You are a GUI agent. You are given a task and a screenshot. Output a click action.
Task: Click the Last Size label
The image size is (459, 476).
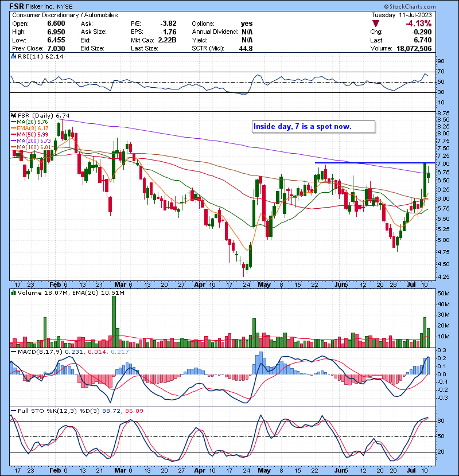click(x=144, y=48)
